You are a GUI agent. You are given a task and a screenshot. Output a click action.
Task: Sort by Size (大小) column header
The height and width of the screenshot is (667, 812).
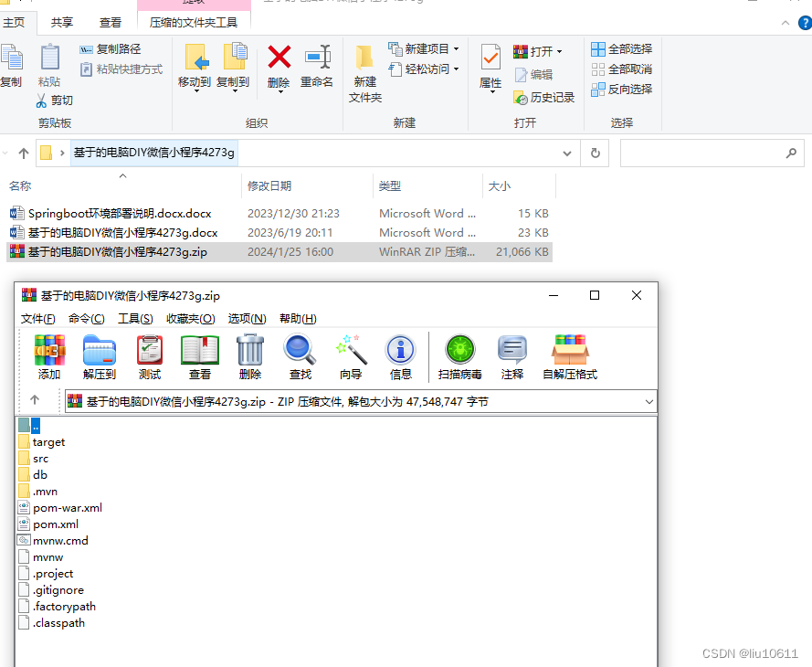point(500,185)
